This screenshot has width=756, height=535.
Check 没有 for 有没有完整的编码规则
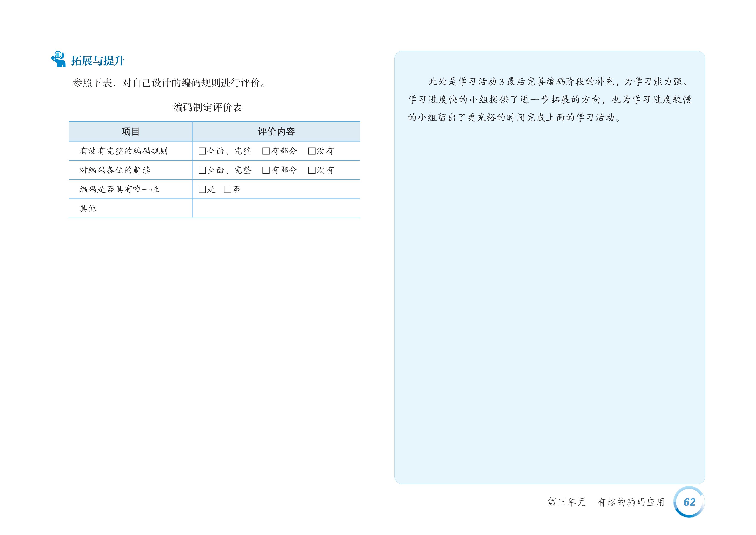(x=311, y=151)
